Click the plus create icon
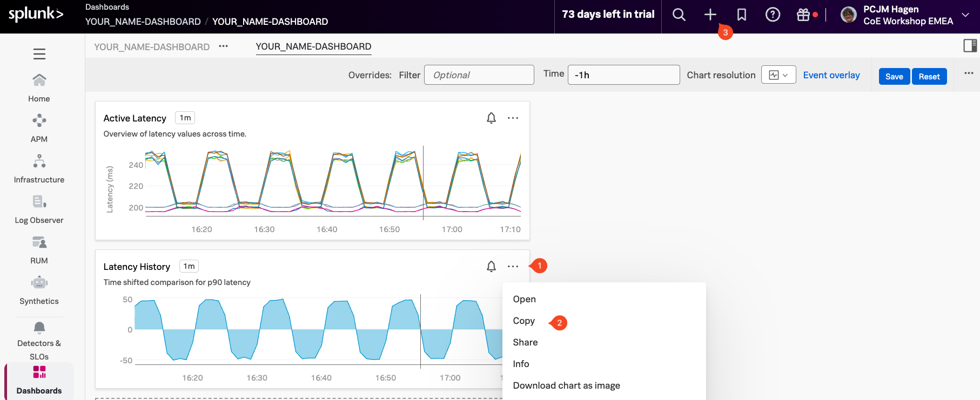The image size is (980, 400). pyautogui.click(x=710, y=15)
